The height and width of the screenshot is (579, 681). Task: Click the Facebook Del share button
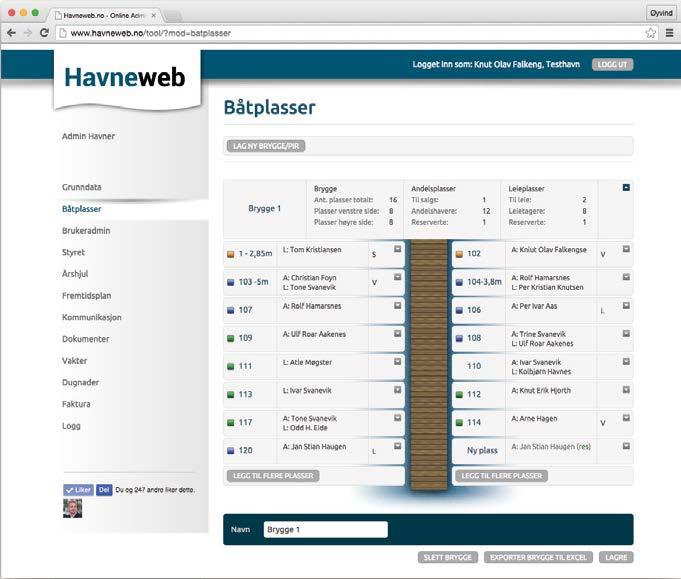point(104,490)
